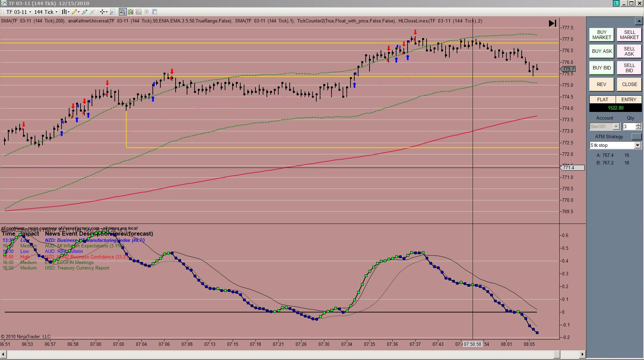This screenshot has width=644, height=360.
Task: Click the EUR ECOFIN Meetings news row
Action: 48,262
